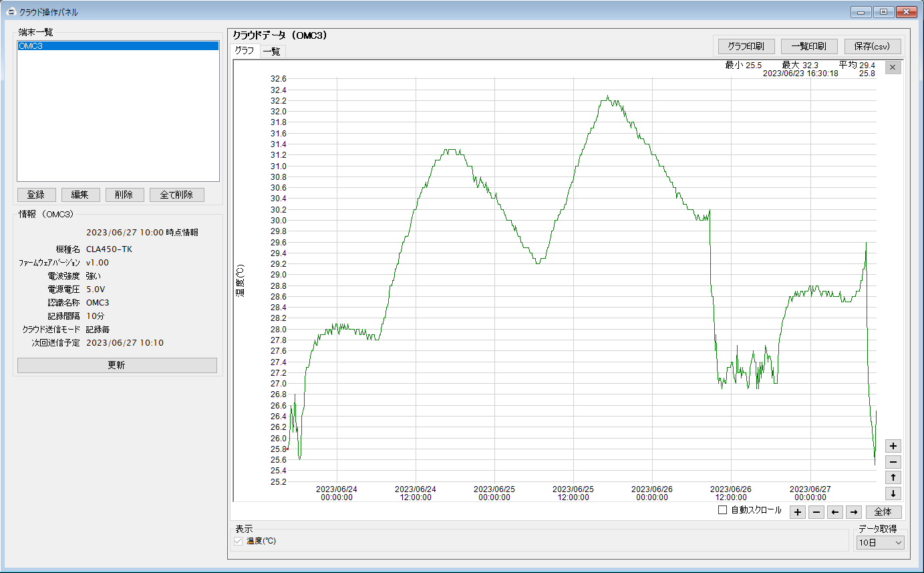This screenshot has height=573, width=924.
Task: Click the firmware version v1.00
Action: click(98, 262)
